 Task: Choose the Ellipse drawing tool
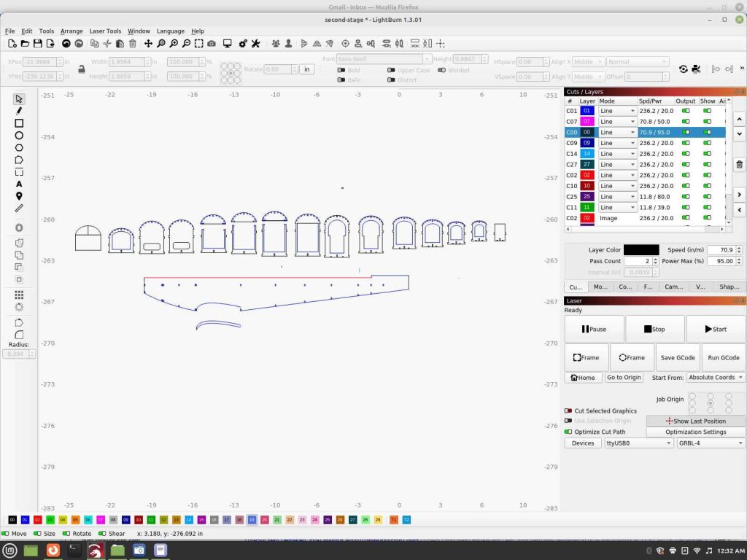click(x=19, y=136)
